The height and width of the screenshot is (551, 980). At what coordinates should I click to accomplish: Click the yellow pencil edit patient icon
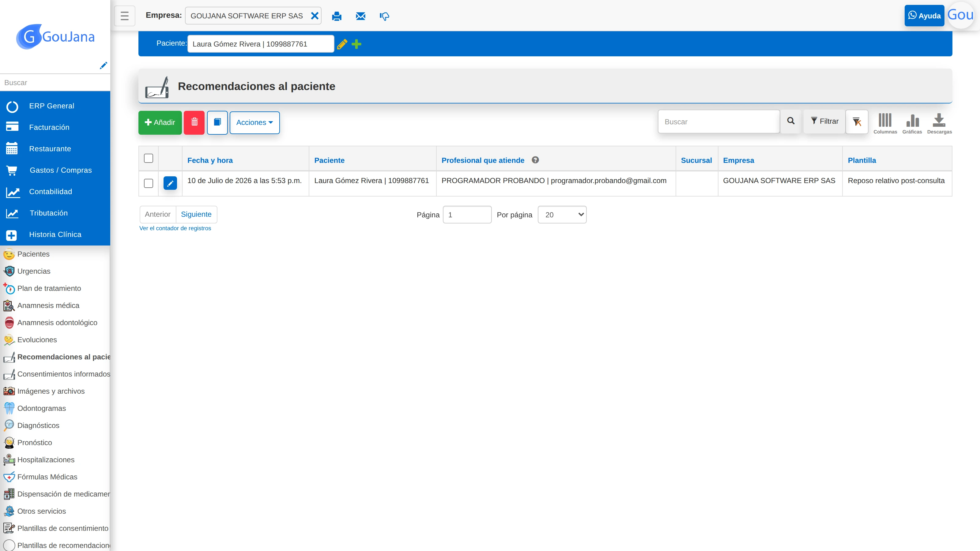click(342, 44)
